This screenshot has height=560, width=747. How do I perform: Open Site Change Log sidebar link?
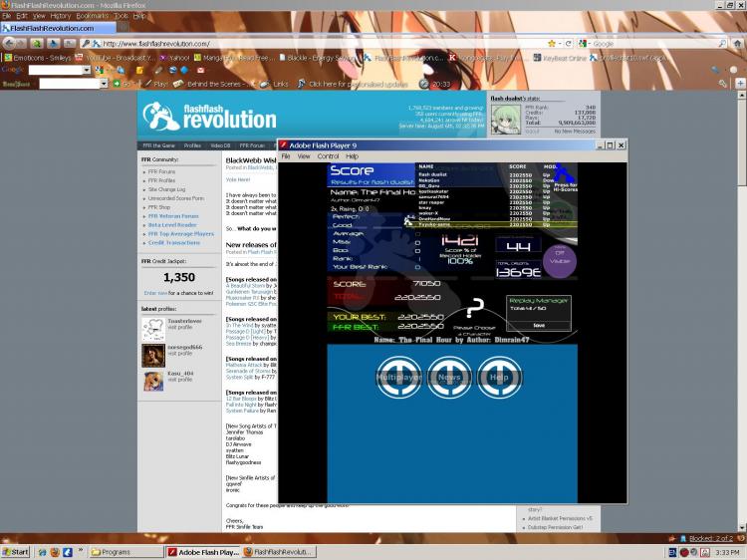click(x=166, y=189)
